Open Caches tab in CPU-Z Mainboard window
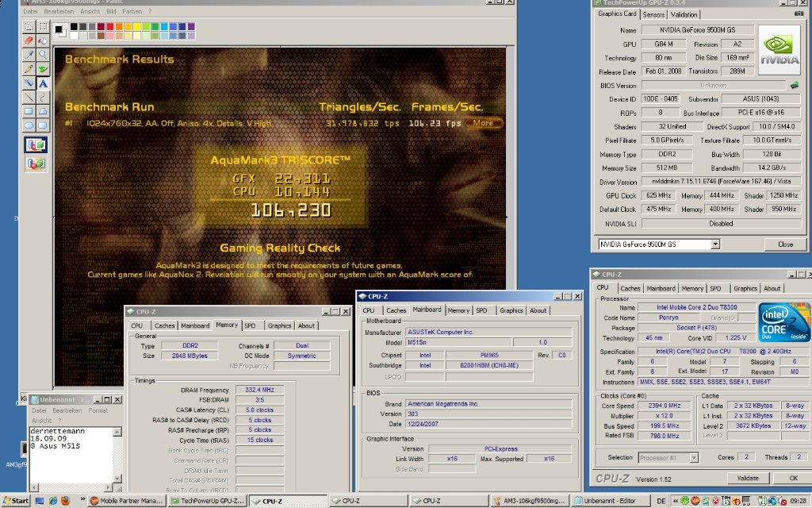 [x=396, y=310]
